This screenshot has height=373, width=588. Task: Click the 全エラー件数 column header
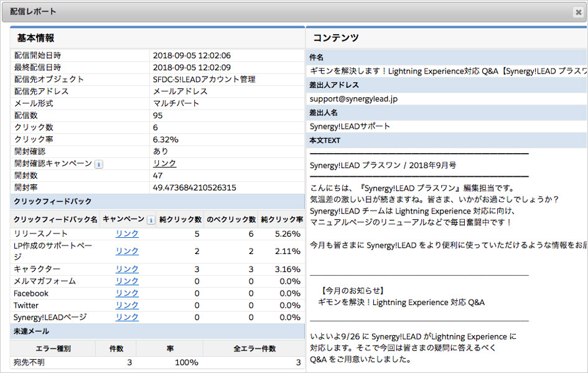tap(254, 349)
